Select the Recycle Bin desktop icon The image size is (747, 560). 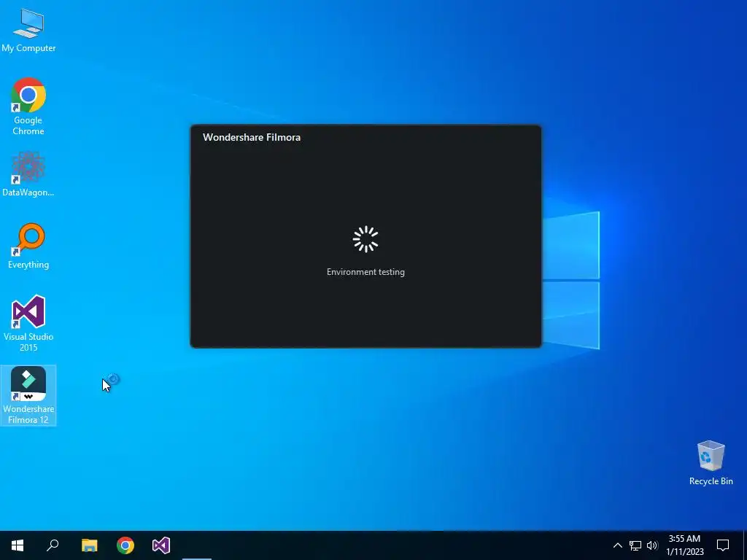(711, 462)
